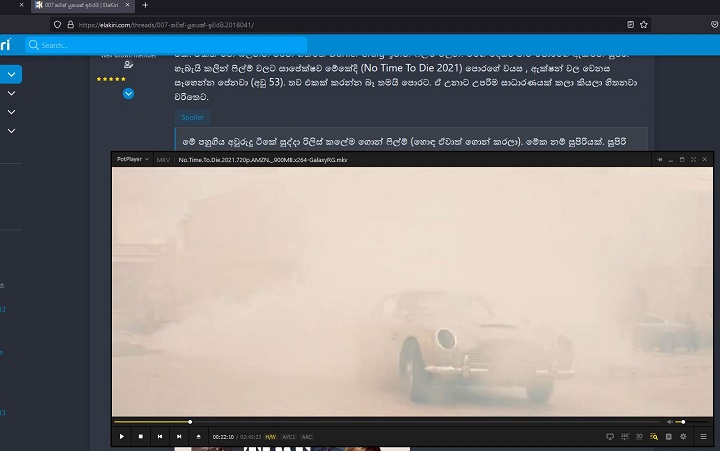Open the screen cast/output icon in PotPlayer

click(x=610, y=437)
